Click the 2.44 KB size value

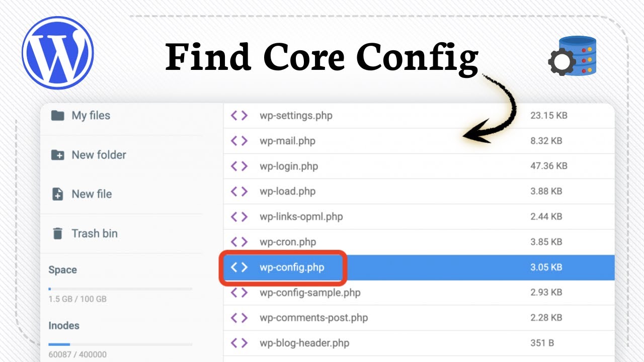[546, 217]
